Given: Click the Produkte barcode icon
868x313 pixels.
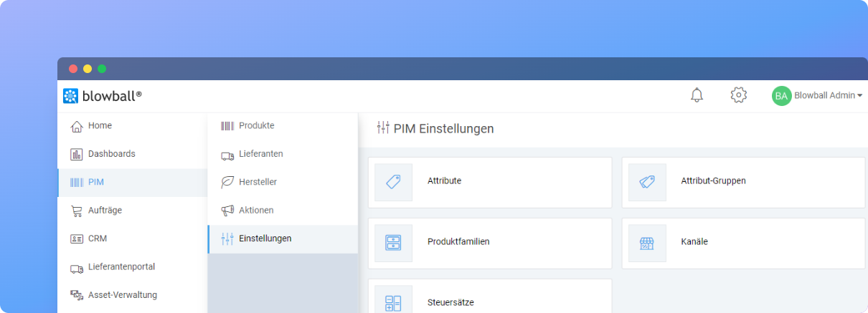Looking at the screenshot, I should [227, 126].
